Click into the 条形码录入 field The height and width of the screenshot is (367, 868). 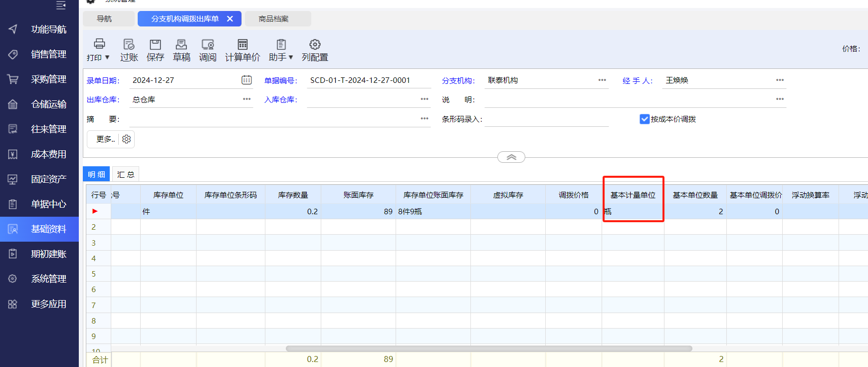[546, 119]
